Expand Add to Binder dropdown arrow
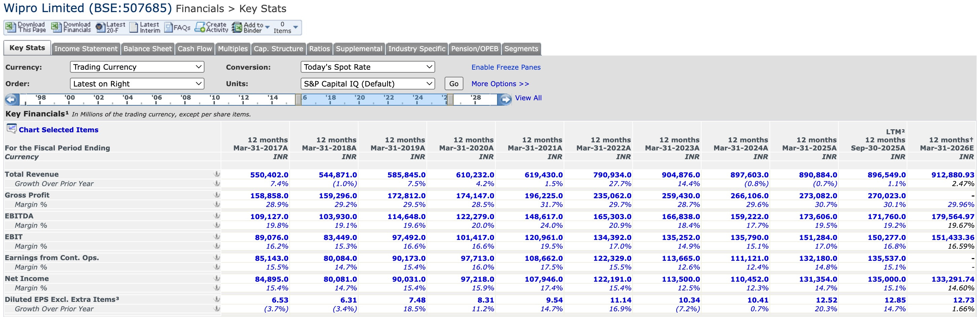This screenshot has height=317, width=980. pyautogui.click(x=267, y=27)
